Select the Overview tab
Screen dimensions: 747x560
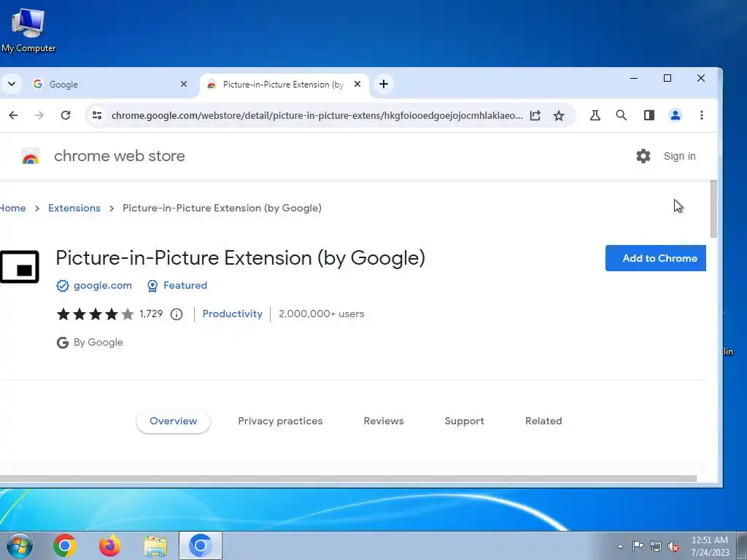coord(174,421)
